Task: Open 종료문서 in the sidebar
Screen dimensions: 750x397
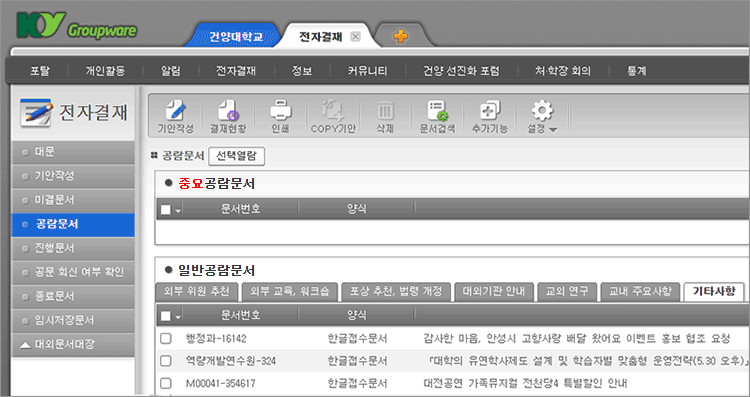Action: click(x=73, y=296)
